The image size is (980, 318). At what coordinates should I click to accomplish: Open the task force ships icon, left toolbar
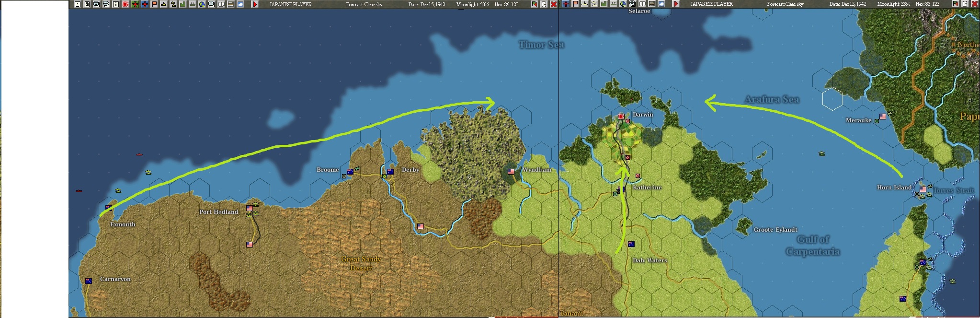173,4
